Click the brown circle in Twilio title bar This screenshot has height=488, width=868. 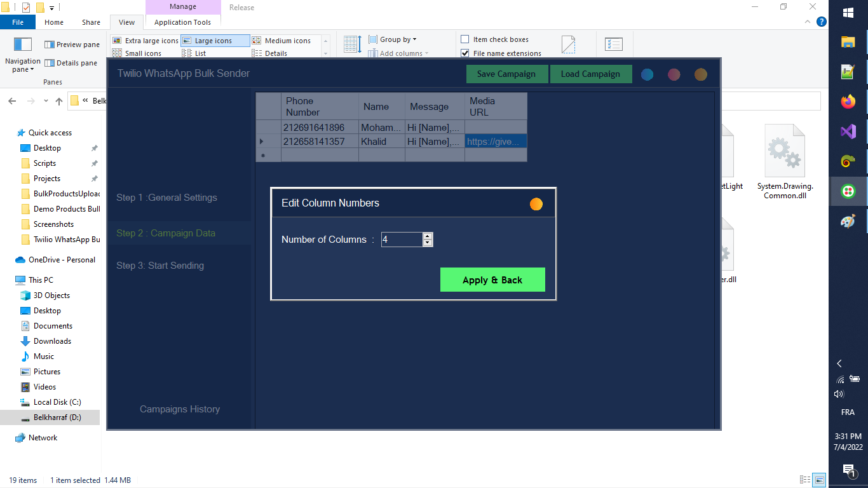click(x=701, y=74)
